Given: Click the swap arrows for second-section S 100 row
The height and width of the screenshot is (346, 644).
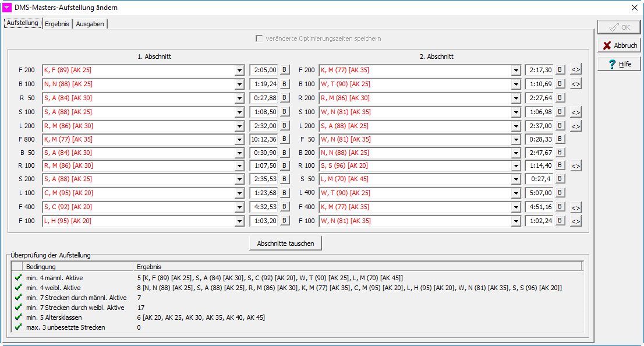Looking at the screenshot, I should coord(575,112).
